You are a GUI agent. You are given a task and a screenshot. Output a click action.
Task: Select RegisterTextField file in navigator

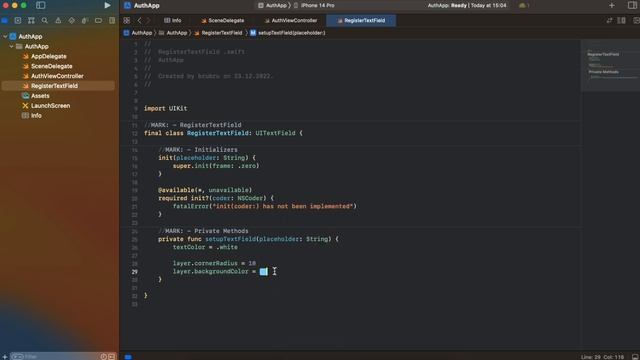[58, 86]
